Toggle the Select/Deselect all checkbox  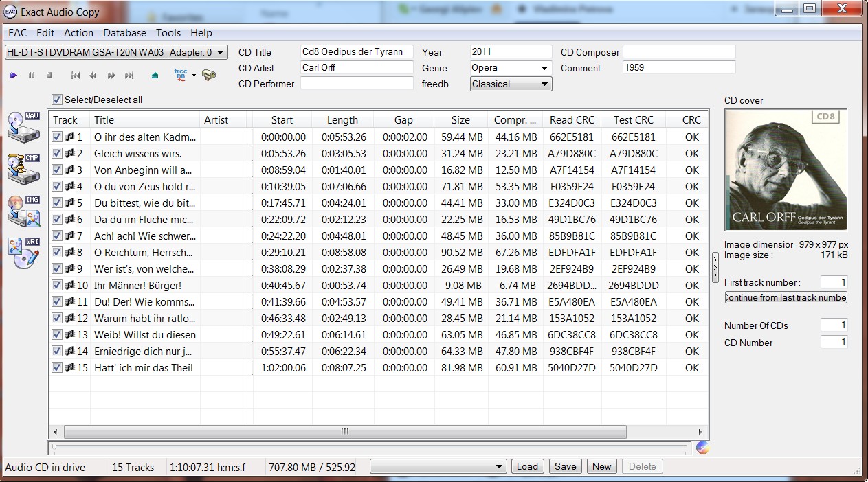coord(57,100)
